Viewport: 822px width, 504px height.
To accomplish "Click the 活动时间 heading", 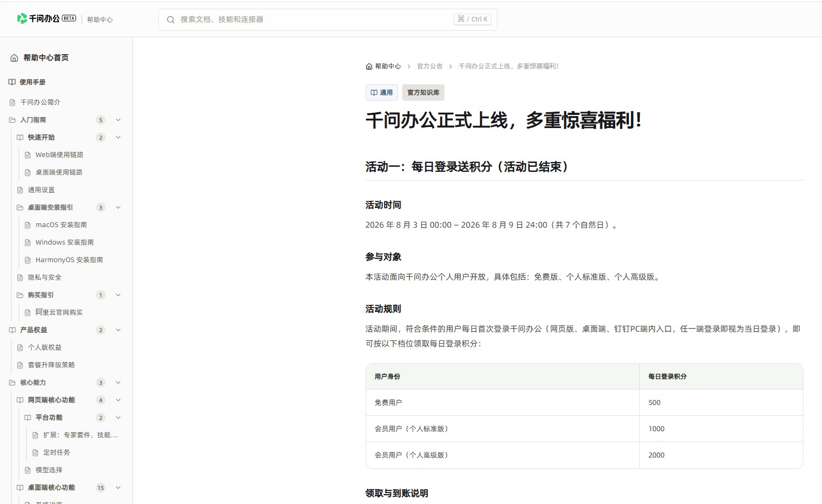I will click(x=383, y=205).
